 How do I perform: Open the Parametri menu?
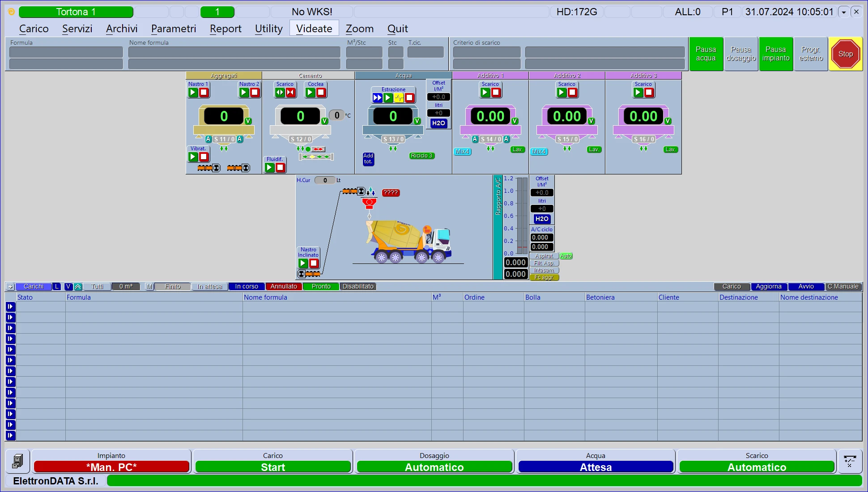(x=174, y=29)
